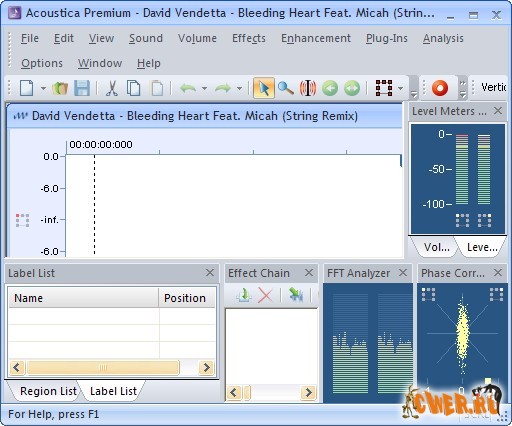The height and width of the screenshot is (426, 512).
Task: Switch to the Region List tab
Action: [48, 391]
